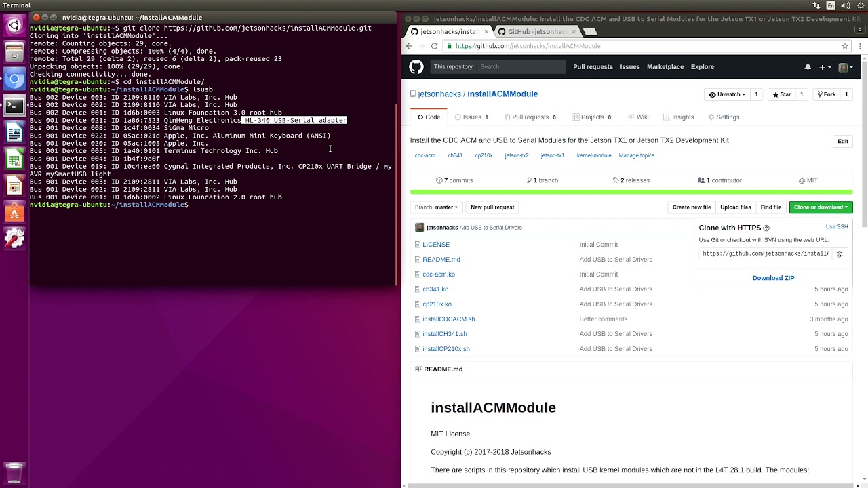The height and width of the screenshot is (488, 868).
Task: Open the repository Issues tab
Action: pos(472,117)
